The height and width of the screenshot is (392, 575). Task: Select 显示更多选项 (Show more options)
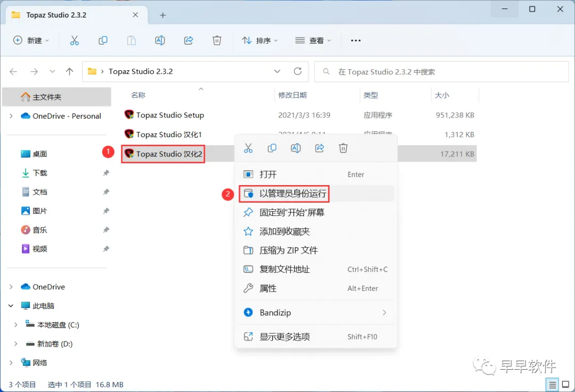tap(316, 337)
